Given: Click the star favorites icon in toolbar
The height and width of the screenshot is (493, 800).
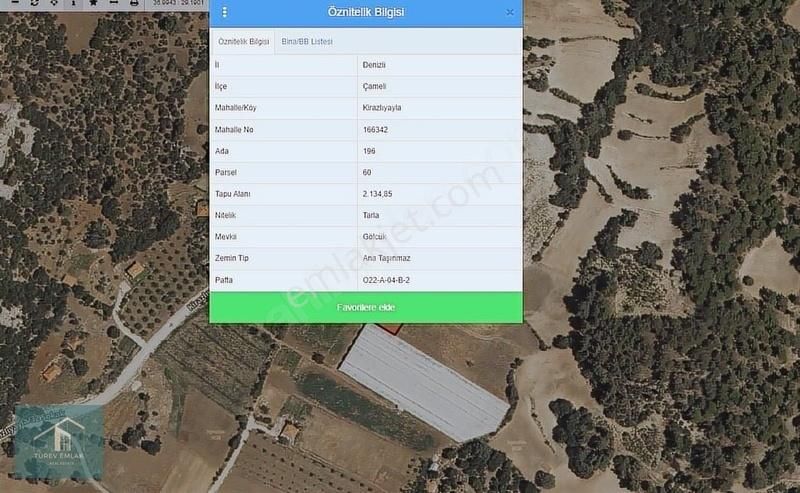Looking at the screenshot, I should click(93, 3).
